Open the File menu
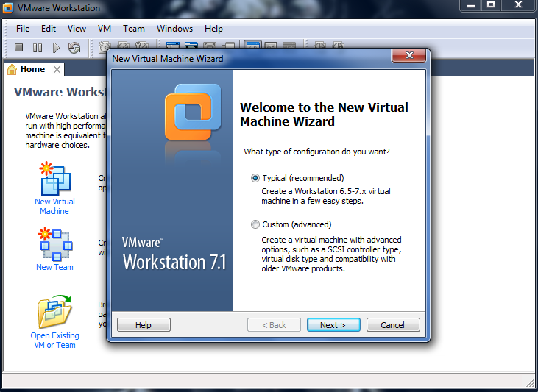The height and width of the screenshot is (392, 538). point(23,29)
